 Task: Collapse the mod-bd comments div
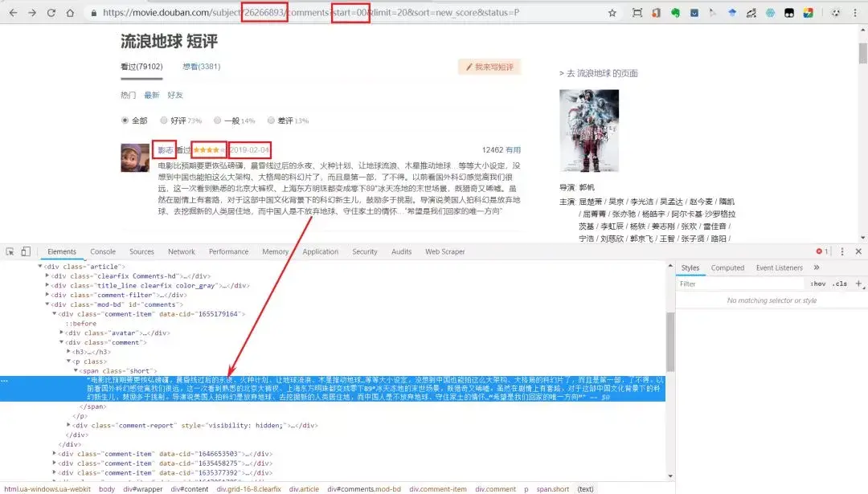pos(47,304)
